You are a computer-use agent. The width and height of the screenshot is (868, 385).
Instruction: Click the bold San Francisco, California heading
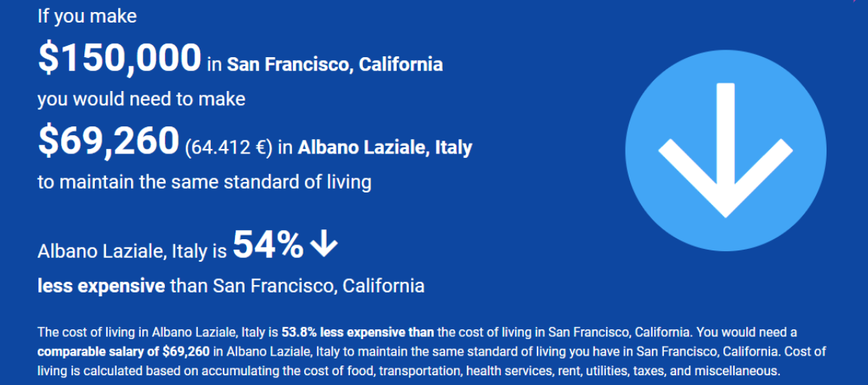(x=335, y=65)
